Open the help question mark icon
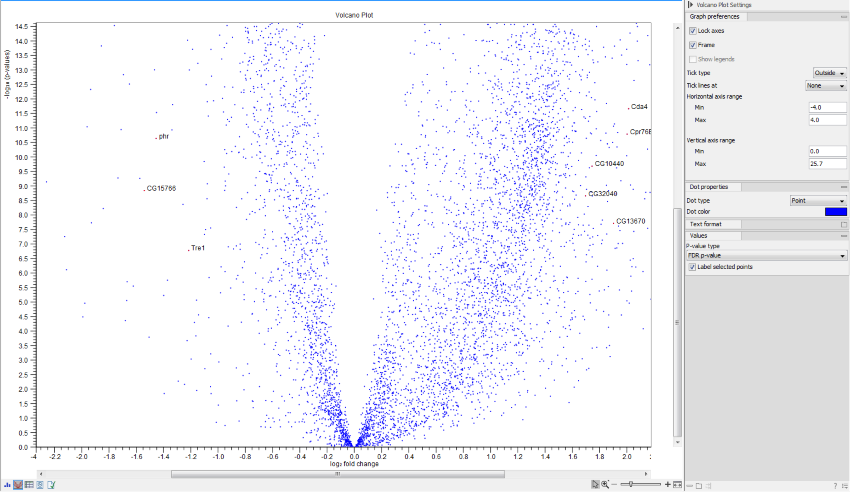This screenshot has width=850, height=492. point(833,485)
